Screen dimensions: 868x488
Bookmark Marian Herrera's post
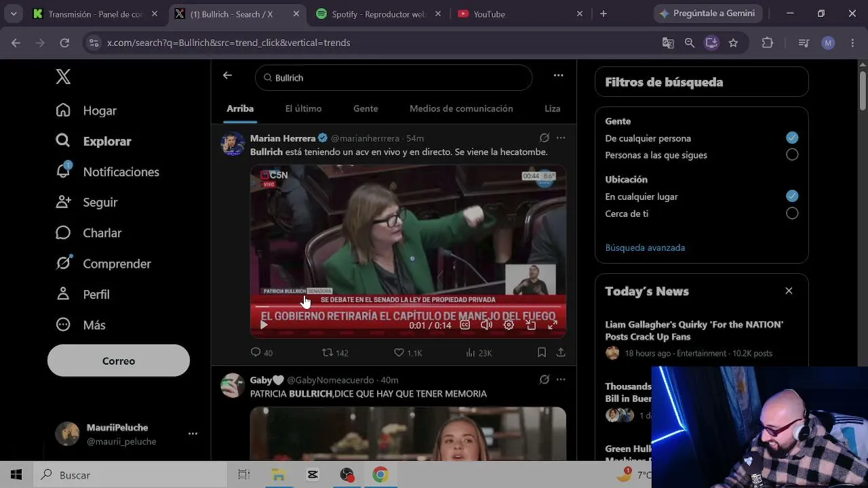(x=542, y=352)
